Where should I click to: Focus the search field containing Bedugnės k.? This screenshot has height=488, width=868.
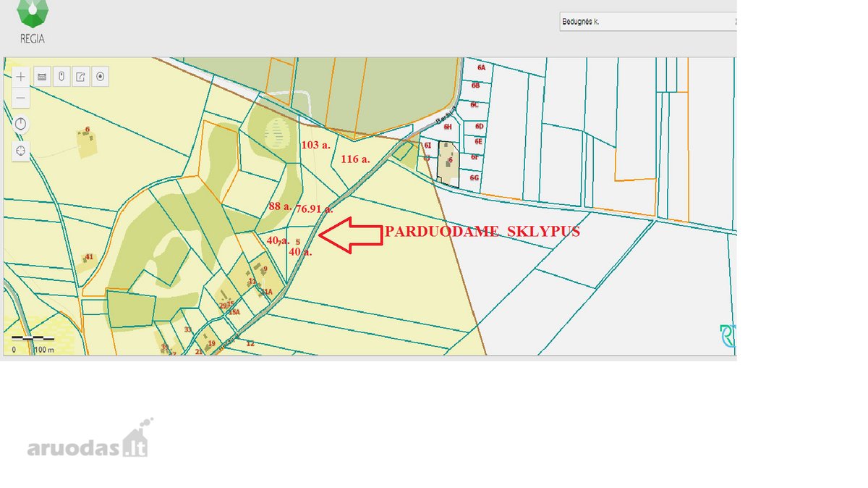647,22
